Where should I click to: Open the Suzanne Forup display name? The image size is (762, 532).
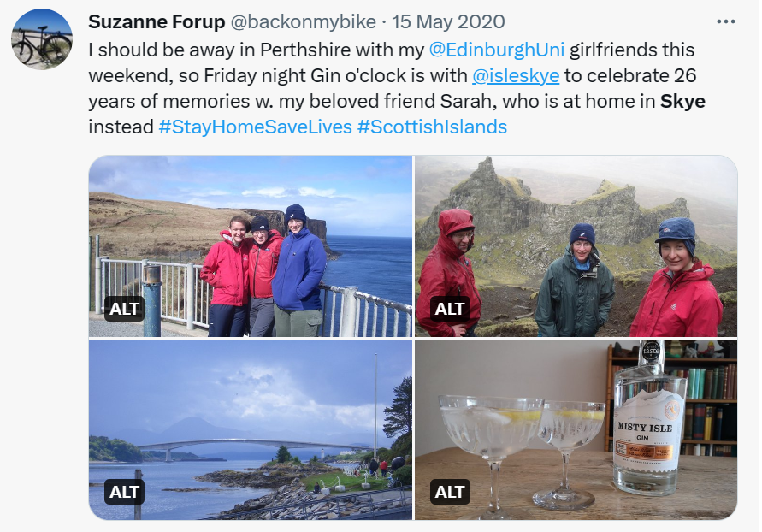[x=157, y=22]
